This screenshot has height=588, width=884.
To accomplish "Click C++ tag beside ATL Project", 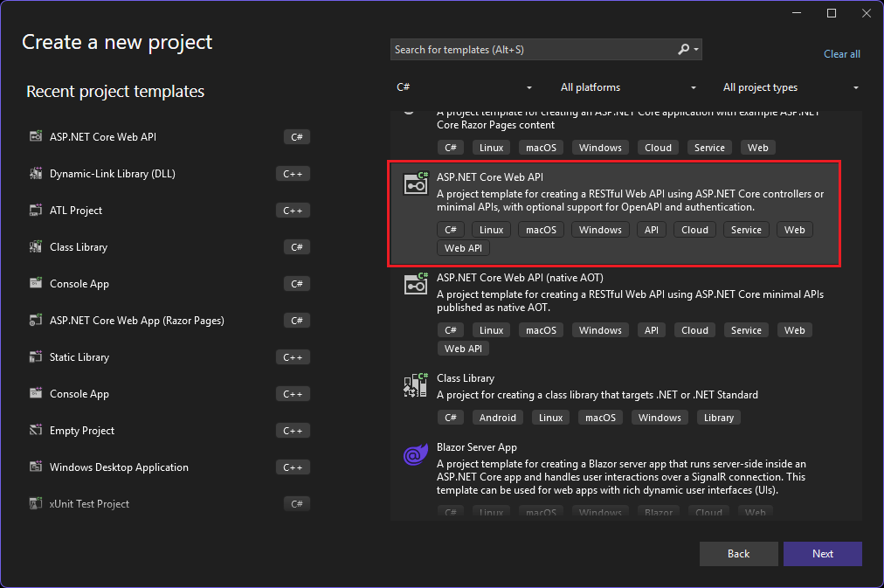I will coord(293,211).
